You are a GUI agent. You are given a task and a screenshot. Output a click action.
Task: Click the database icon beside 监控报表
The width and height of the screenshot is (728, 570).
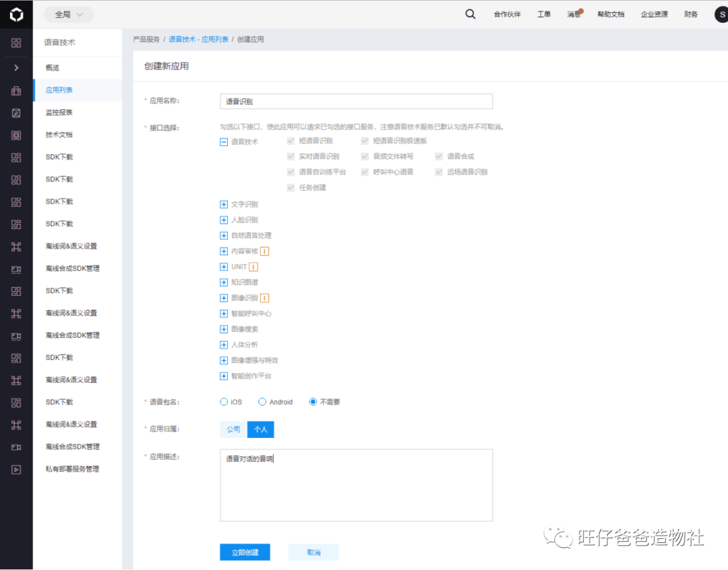[x=16, y=113]
